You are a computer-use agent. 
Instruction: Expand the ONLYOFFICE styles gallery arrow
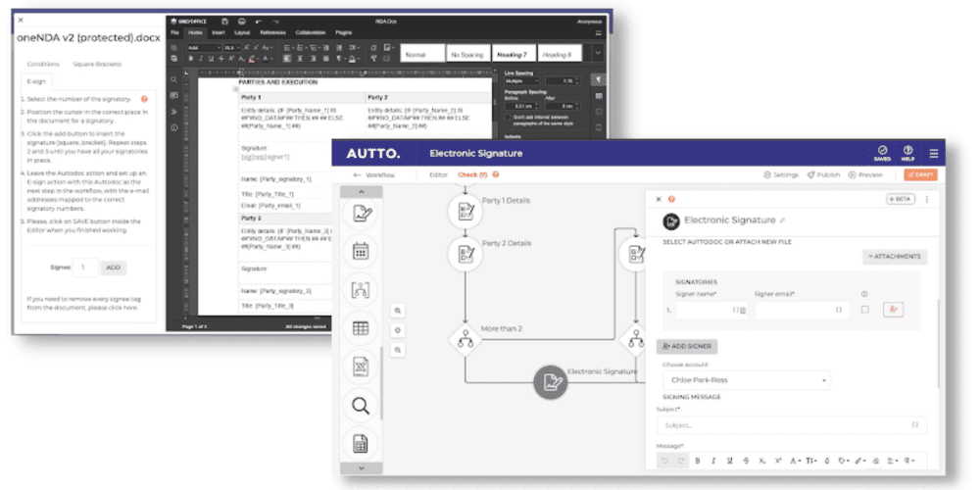point(598,53)
